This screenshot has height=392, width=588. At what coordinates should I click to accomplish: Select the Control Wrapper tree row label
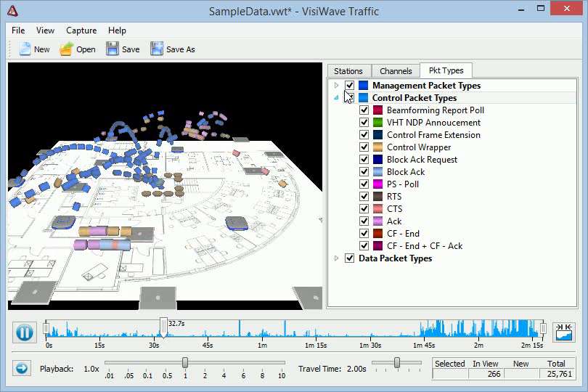tap(419, 147)
